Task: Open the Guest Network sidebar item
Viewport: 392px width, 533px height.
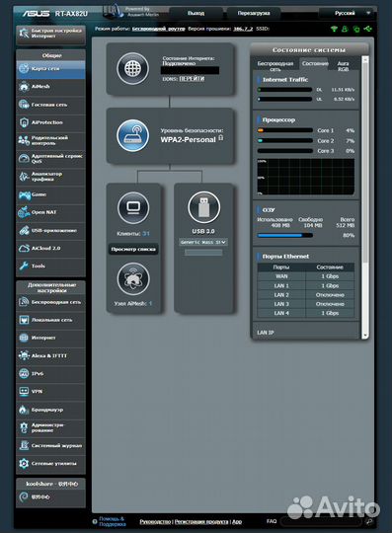Action: coord(50,105)
